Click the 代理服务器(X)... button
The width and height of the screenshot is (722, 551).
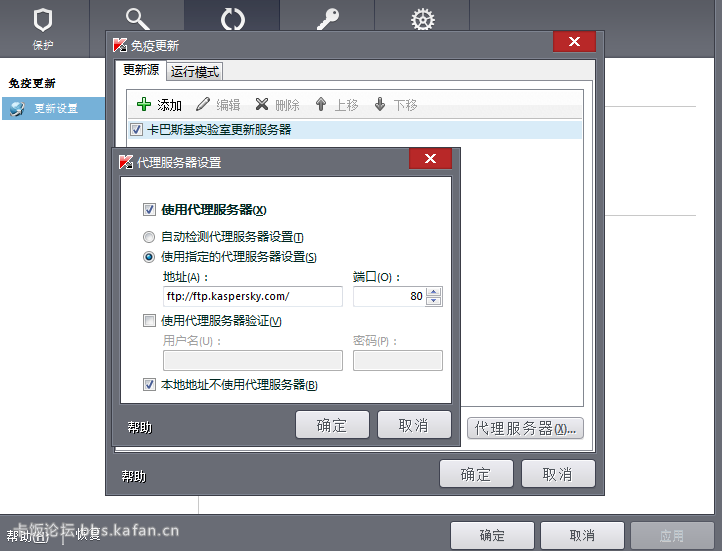[x=525, y=429]
